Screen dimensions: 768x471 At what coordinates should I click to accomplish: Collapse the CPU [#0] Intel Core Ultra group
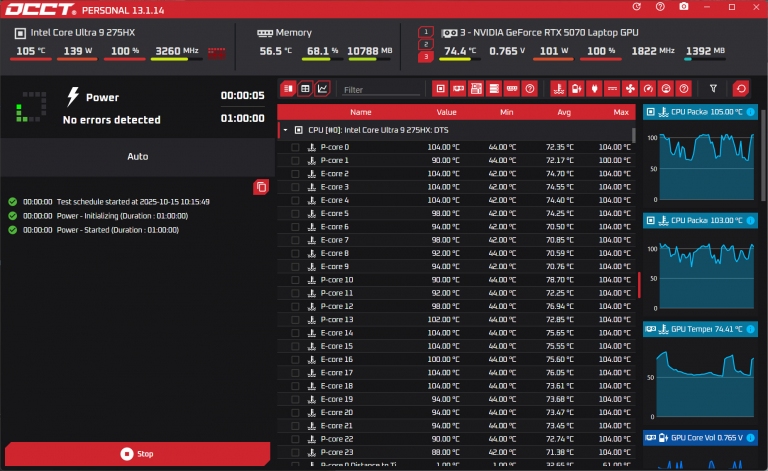(x=285, y=130)
